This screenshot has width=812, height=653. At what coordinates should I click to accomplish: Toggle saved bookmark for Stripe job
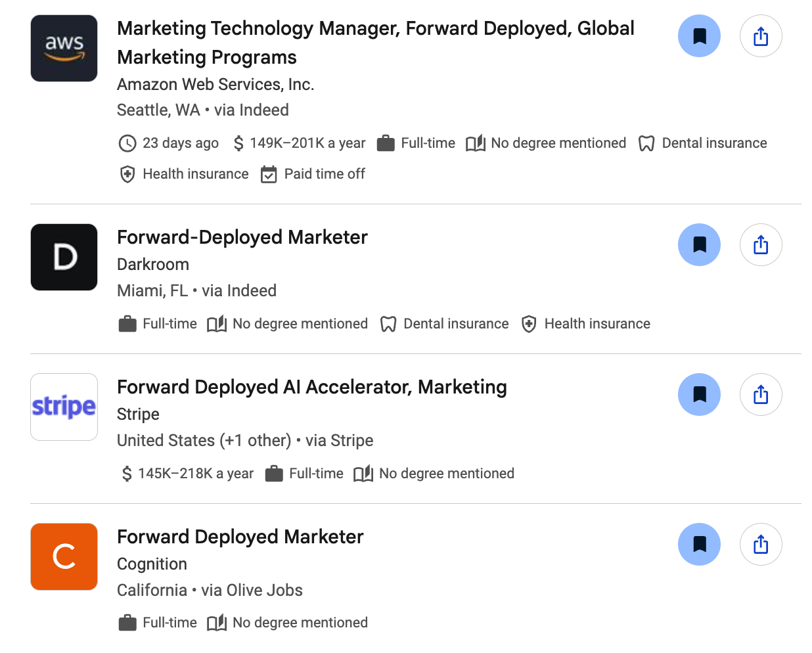[699, 395]
